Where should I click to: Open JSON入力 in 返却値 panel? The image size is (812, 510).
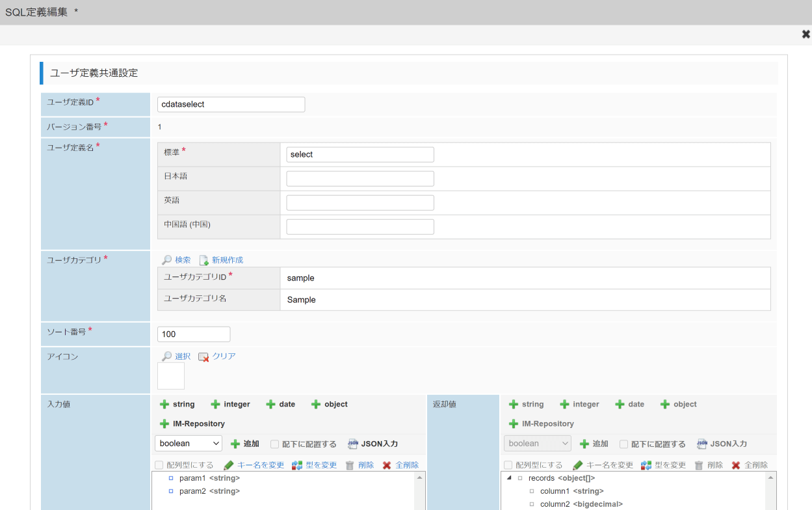click(722, 444)
